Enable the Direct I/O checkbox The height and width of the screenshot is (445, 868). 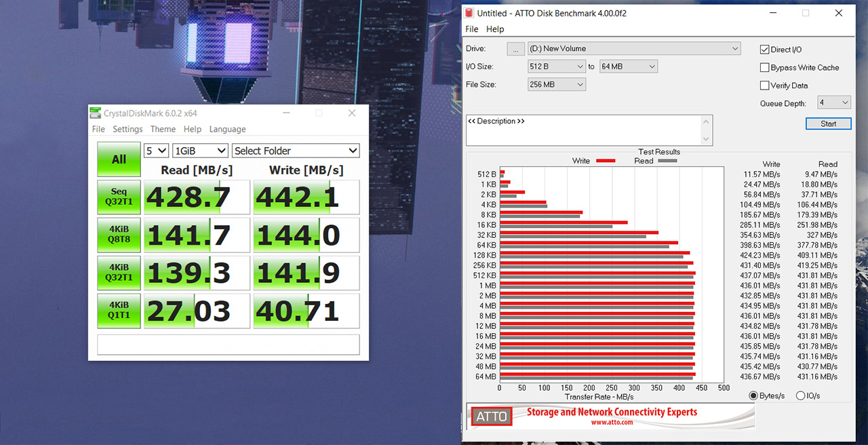click(765, 50)
